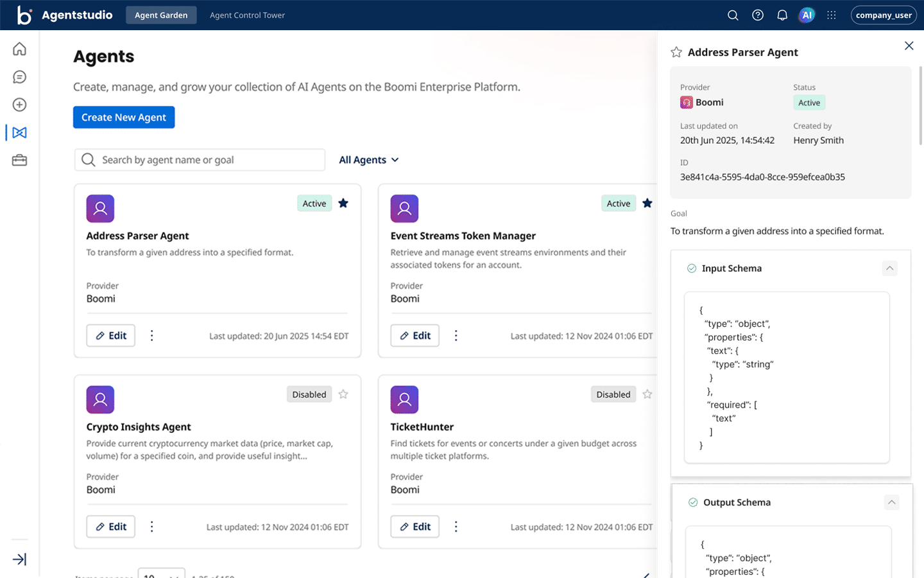Click the AI assistant avatar icon
Viewport: 924px width, 578px height.
(807, 15)
